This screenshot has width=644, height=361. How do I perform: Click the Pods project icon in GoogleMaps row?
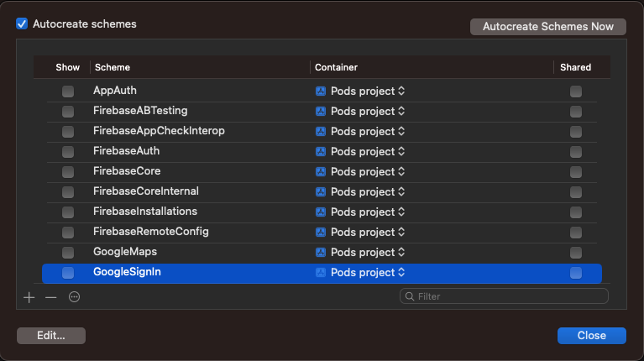[321, 252]
